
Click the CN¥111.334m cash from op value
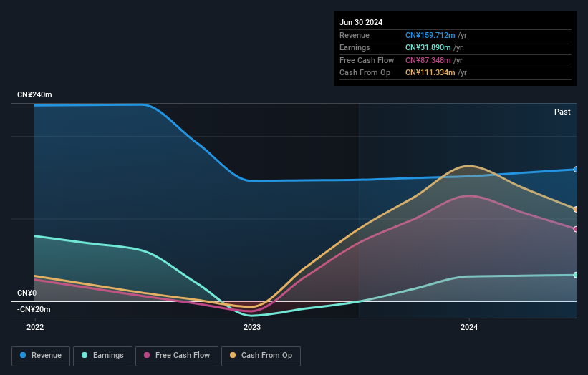(x=430, y=73)
